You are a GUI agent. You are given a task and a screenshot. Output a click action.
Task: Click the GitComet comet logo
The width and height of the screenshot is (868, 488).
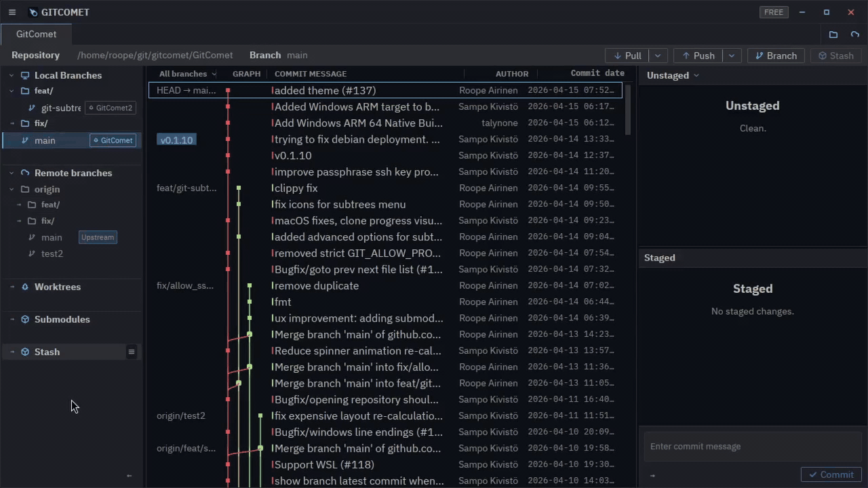click(x=34, y=12)
